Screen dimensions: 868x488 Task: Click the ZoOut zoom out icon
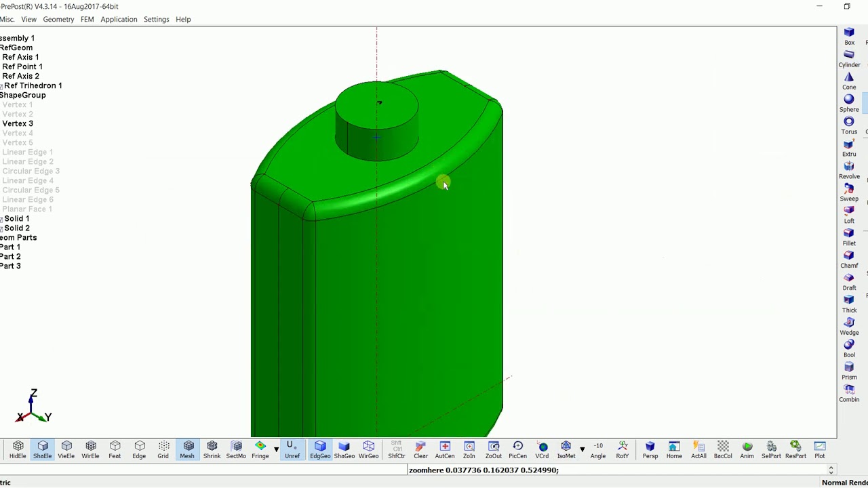click(494, 450)
